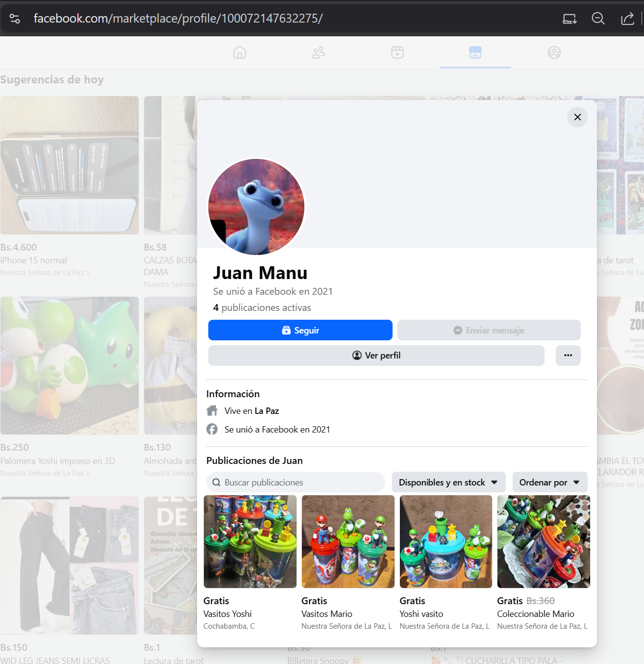Click the magnifier icon in Buscar publicaciones
The image size is (644, 664).
point(216,483)
